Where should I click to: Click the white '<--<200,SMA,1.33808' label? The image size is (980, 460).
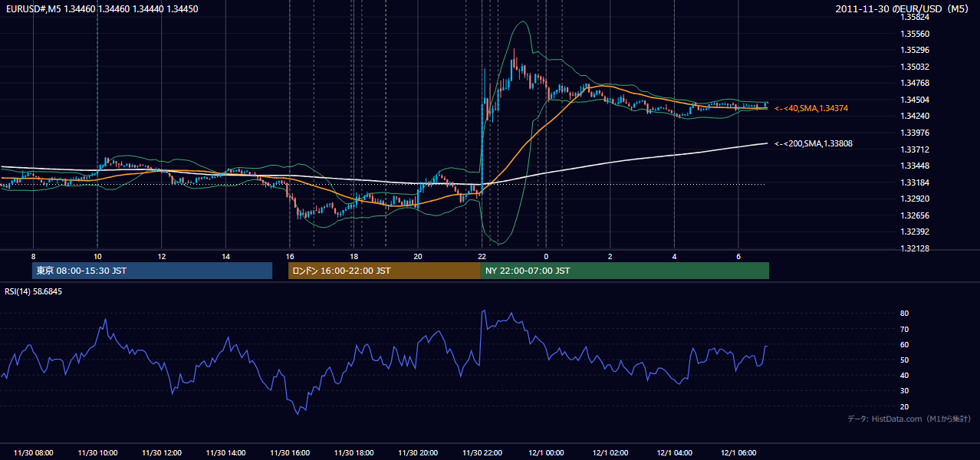(813, 143)
